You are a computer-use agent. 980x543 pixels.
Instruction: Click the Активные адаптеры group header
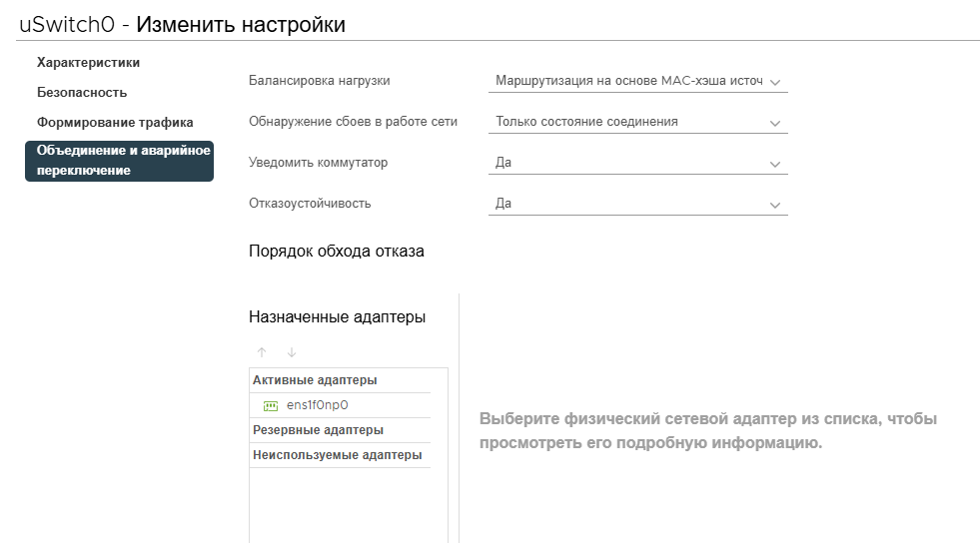[x=340, y=380]
